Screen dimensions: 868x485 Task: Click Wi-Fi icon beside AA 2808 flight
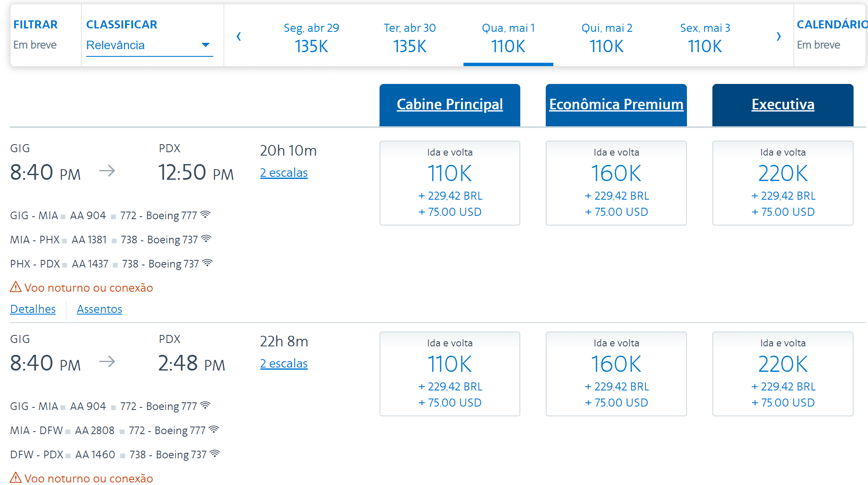pos(214,429)
